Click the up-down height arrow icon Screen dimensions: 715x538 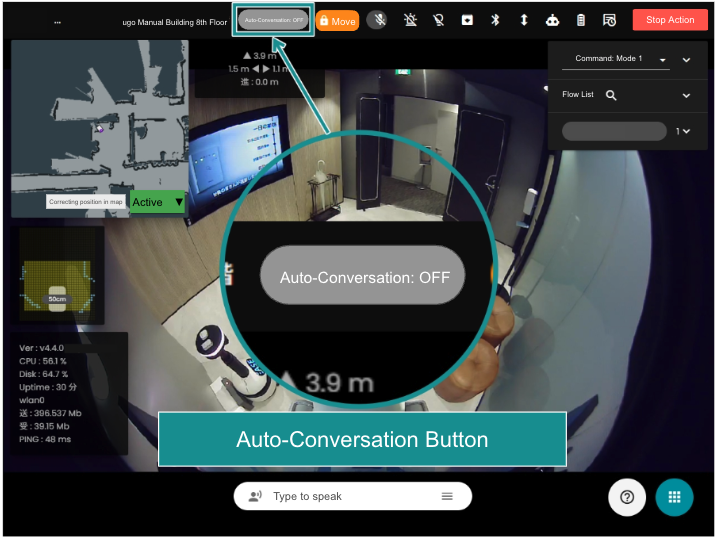click(x=524, y=20)
